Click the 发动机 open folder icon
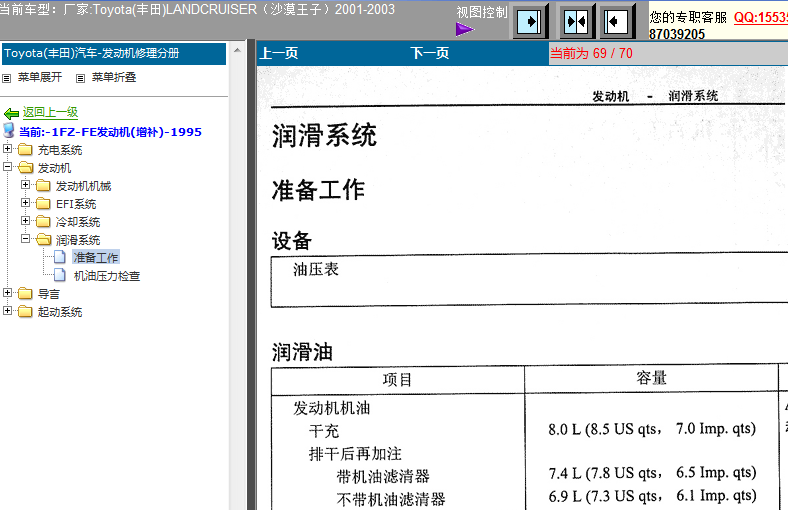 (25, 167)
